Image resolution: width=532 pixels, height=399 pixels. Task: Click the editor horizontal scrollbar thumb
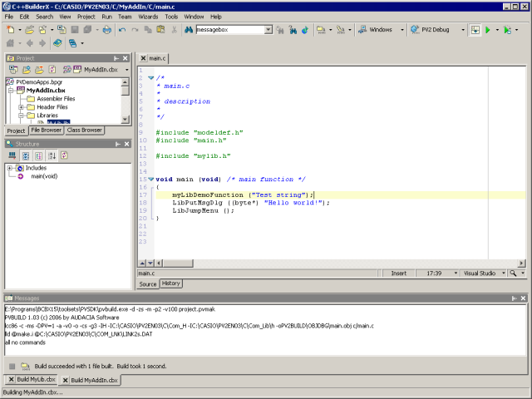coord(179,263)
